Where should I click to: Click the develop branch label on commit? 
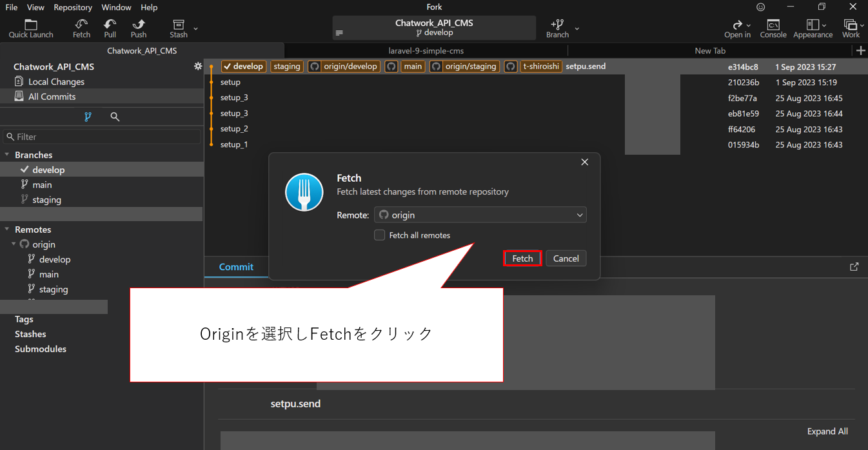point(244,66)
